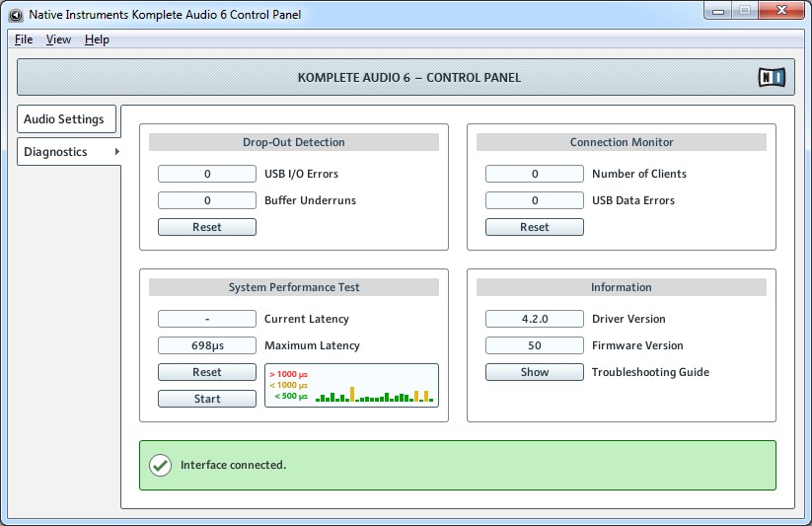Reset the System Performance Test values
Image resolution: width=812 pixels, height=526 pixels.
207,372
